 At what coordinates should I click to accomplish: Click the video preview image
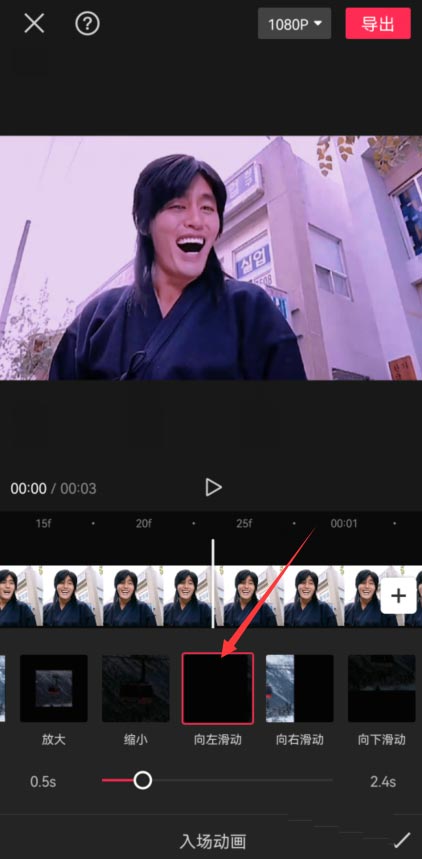tap(211, 257)
